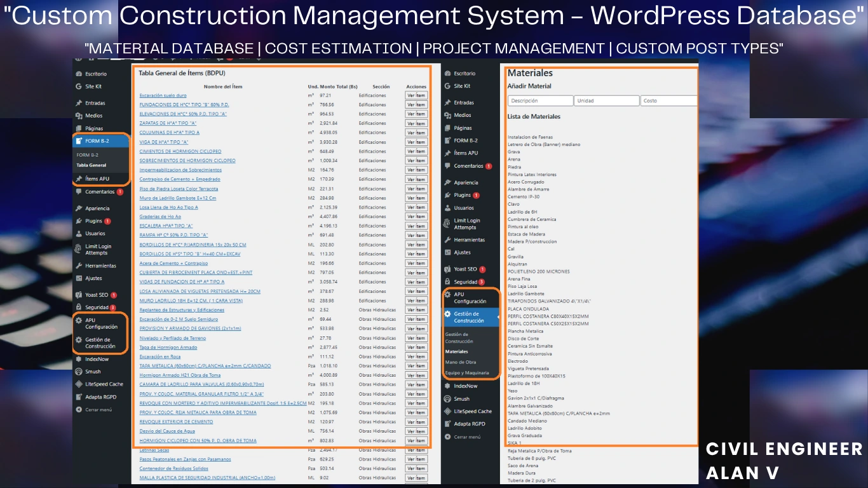Click Ver Ítem for COLUMNAS DE H°A° TIPO A
Screen dimensions: 868x488
tap(416, 133)
